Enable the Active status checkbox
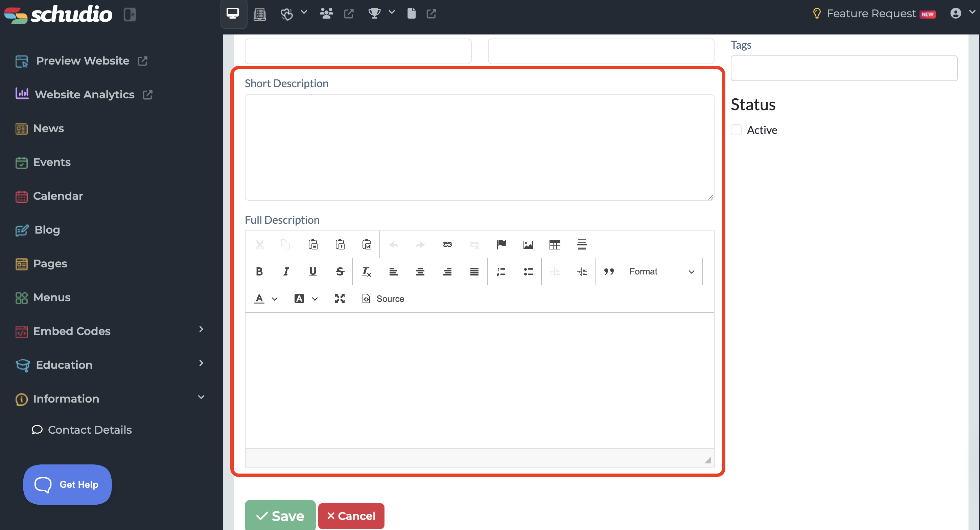 (736, 130)
